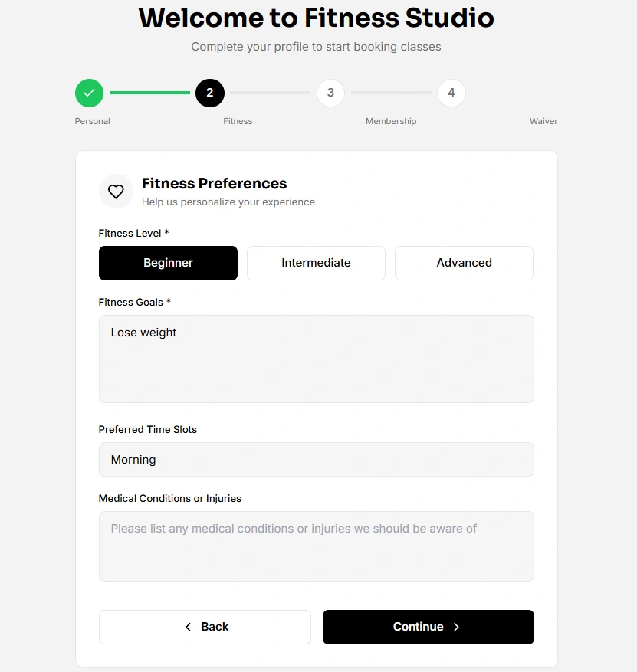The width and height of the screenshot is (637, 672).
Task: Pick Advanced fitness level
Action: click(464, 263)
